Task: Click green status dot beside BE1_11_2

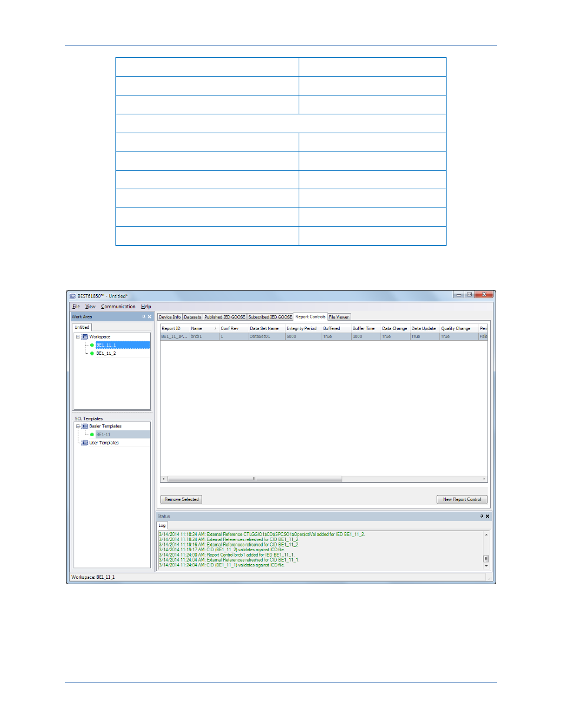Action: (92, 353)
